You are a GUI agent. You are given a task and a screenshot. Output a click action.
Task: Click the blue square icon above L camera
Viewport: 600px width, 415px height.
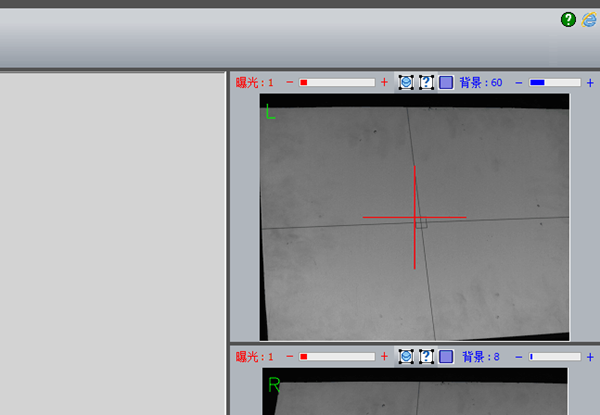click(446, 82)
